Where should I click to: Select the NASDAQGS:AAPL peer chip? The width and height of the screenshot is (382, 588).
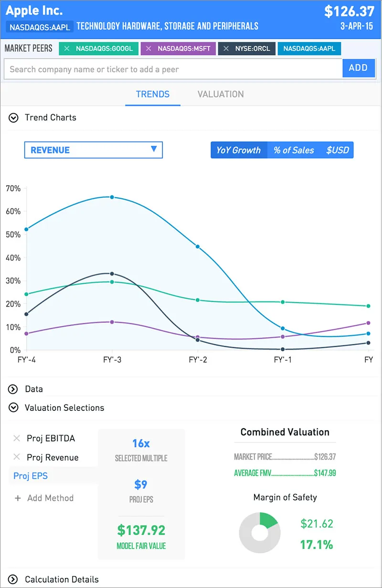(309, 49)
